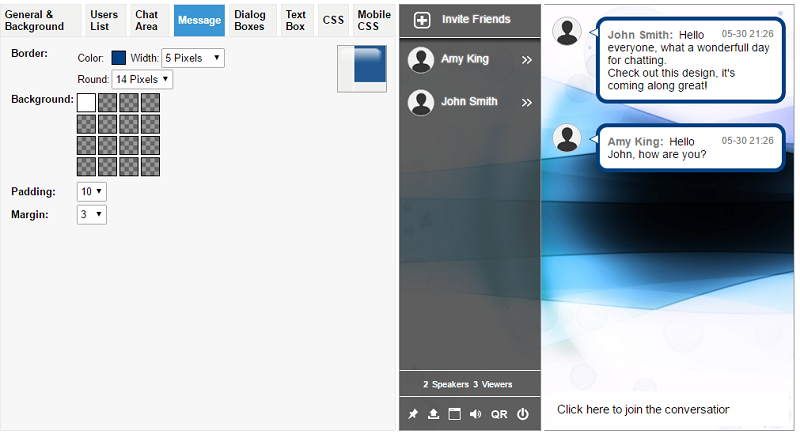The height and width of the screenshot is (434, 800).
Task: Switch to the Users List tab
Action: tap(104, 20)
